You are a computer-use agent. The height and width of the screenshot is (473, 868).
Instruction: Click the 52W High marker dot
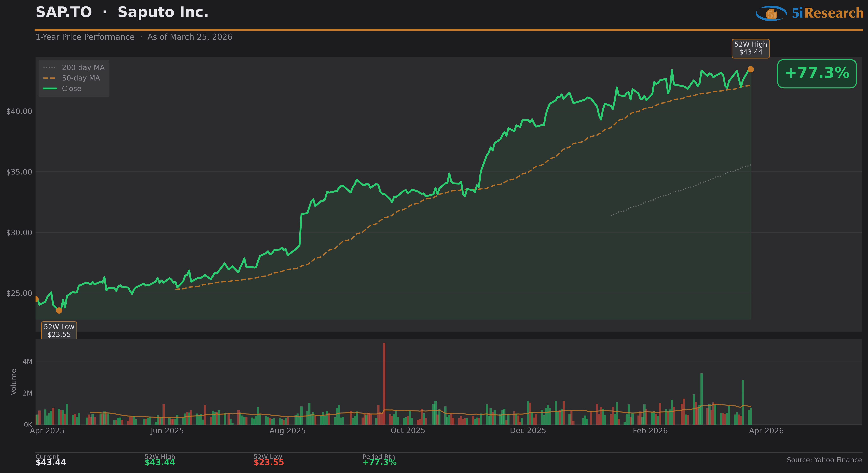point(751,69)
